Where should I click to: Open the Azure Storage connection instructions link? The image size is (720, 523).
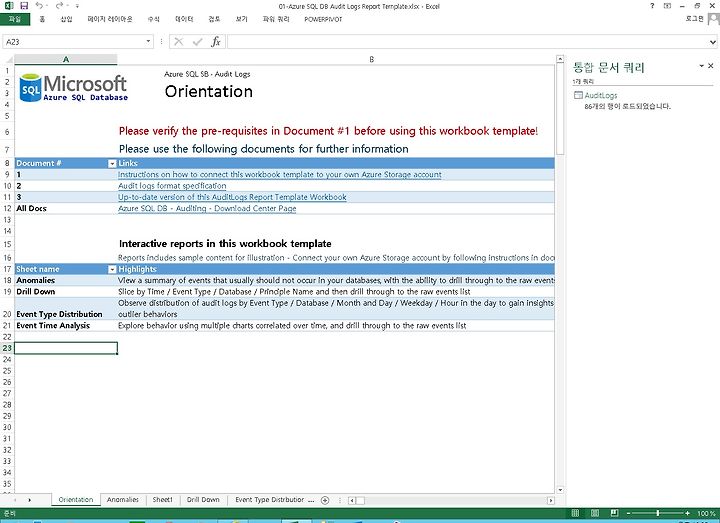click(x=280, y=174)
